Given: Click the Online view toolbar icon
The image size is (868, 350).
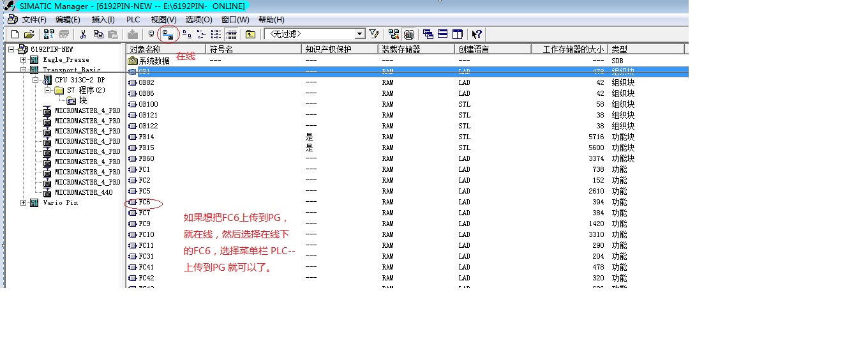Looking at the screenshot, I should (x=168, y=34).
